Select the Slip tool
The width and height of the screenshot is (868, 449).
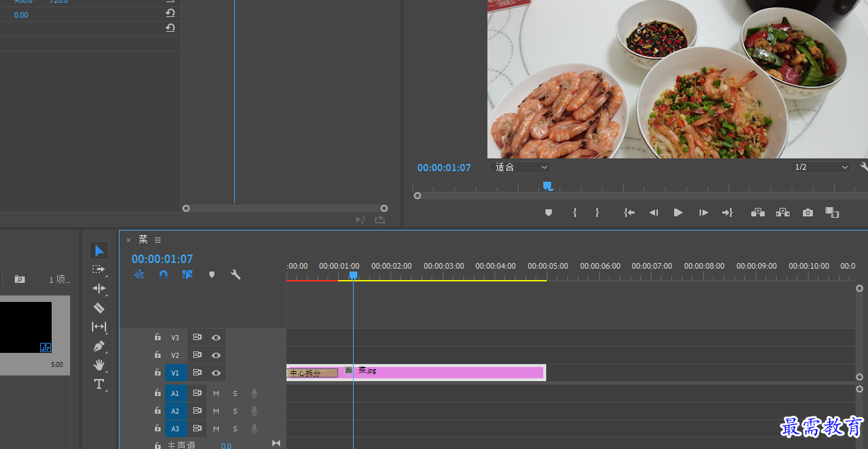click(99, 327)
